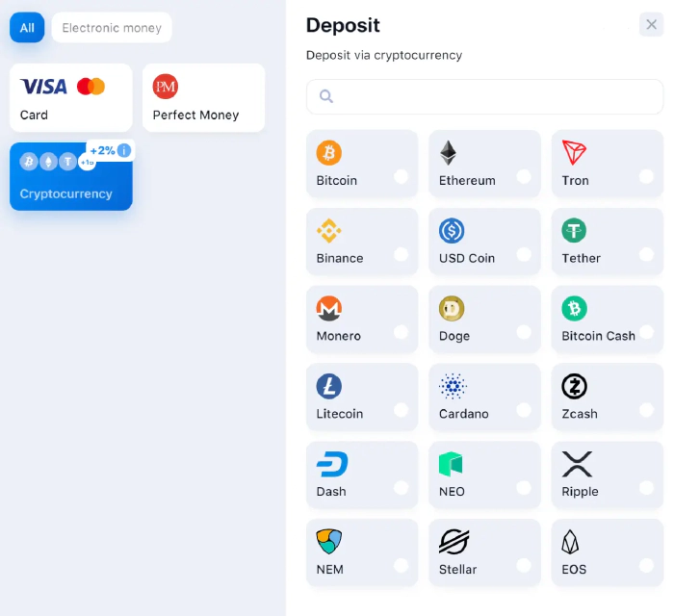This screenshot has width=674, height=616.
Task: Choose the Perfect Money payment method
Action: (x=204, y=97)
